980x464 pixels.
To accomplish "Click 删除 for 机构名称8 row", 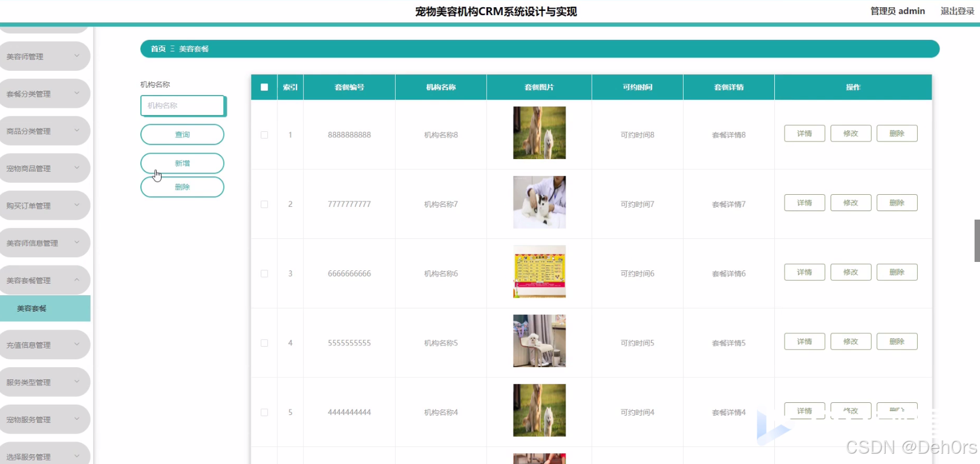I will pyautogui.click(x=897, y=134).
